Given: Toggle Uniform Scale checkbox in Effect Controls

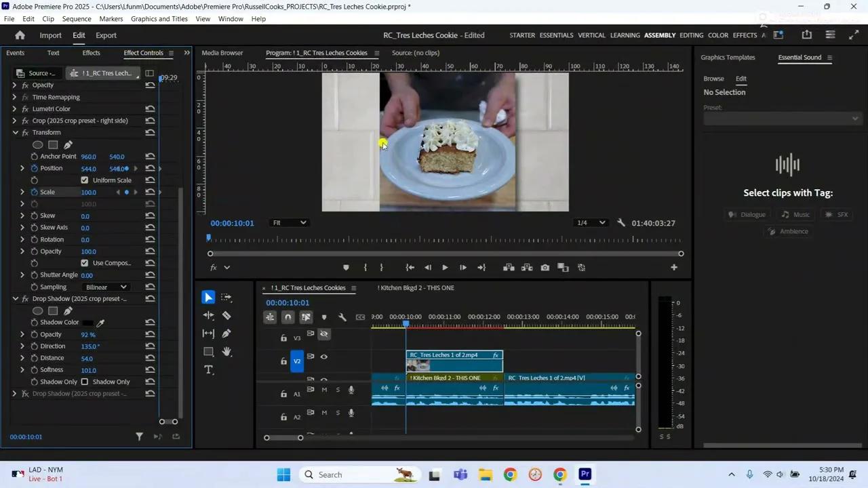Looking at the screenshot, I should 84,180.
